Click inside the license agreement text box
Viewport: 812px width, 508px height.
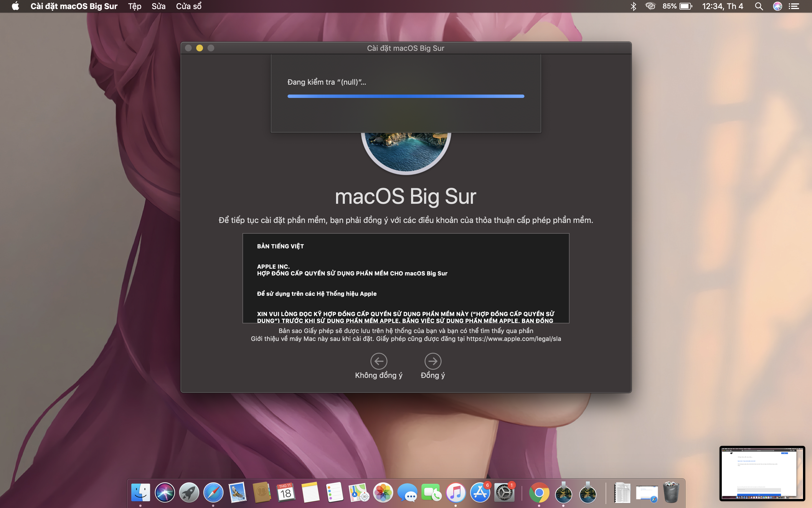(x=406, y=278)
